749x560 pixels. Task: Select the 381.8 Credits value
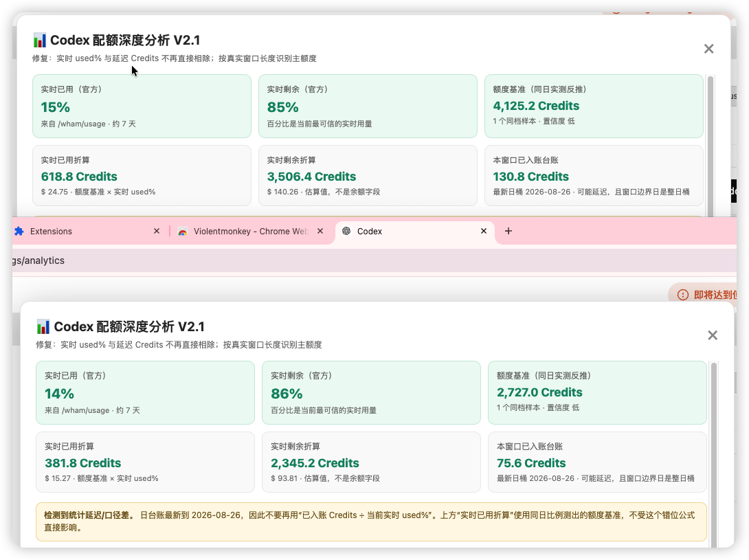point(83,463)
